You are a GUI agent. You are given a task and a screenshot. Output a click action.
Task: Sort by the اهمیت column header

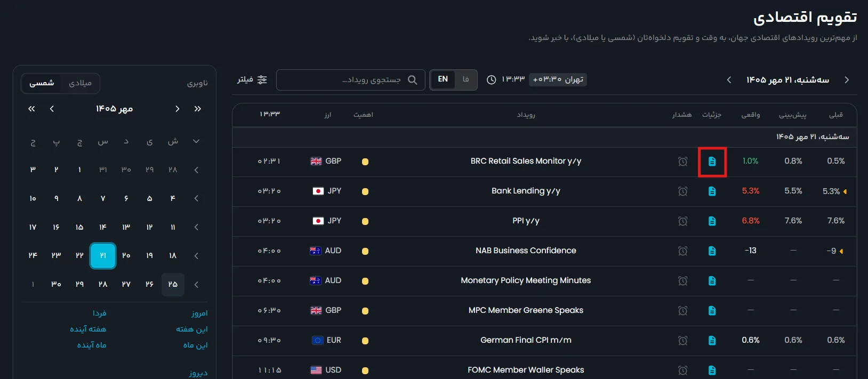coord(363,115)
